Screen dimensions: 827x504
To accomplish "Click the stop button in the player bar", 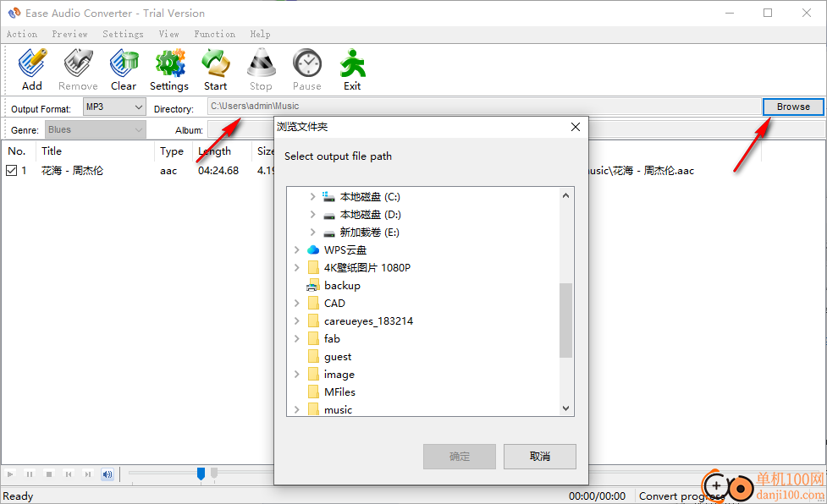I will [x=49, y=474].
